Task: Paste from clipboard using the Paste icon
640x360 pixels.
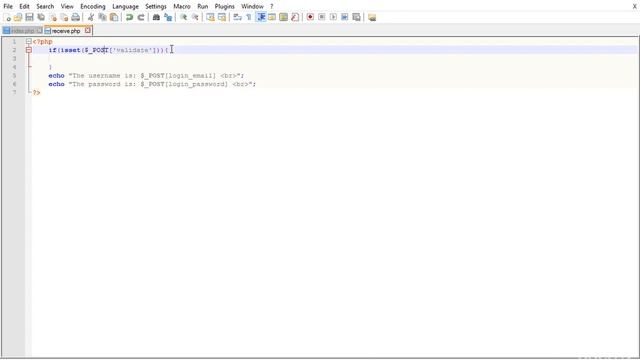Action: (114, 17)
